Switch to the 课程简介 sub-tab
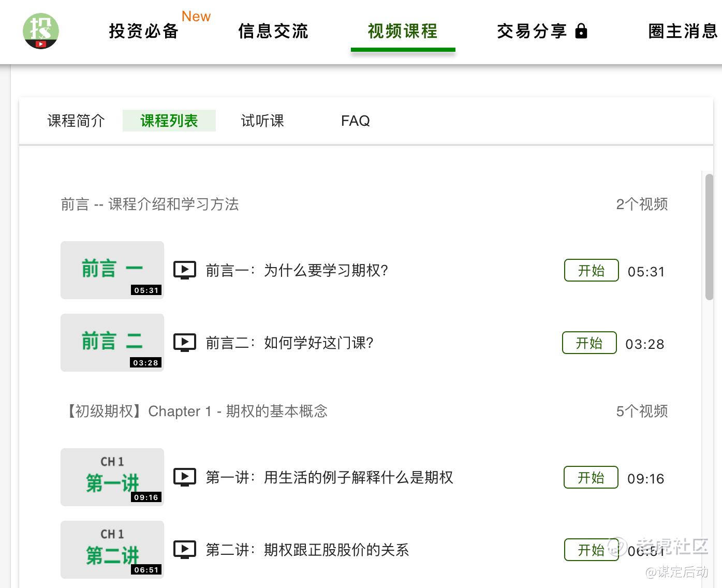722x588 pixels. [x=76, y=121]
